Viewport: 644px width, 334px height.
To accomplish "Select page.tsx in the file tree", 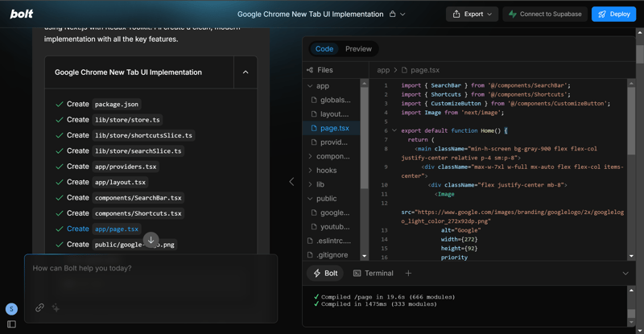I will point(332,128).
